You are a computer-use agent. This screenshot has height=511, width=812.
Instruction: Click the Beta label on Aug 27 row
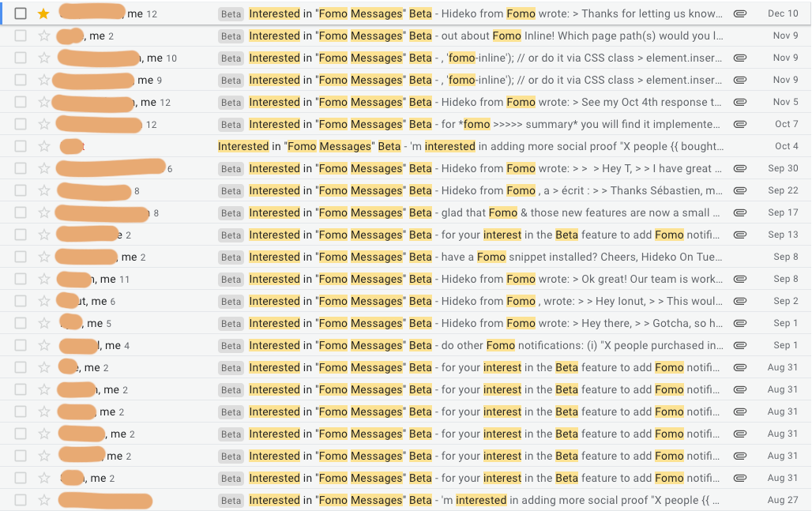pyautogui.click(x=231, y=501)
